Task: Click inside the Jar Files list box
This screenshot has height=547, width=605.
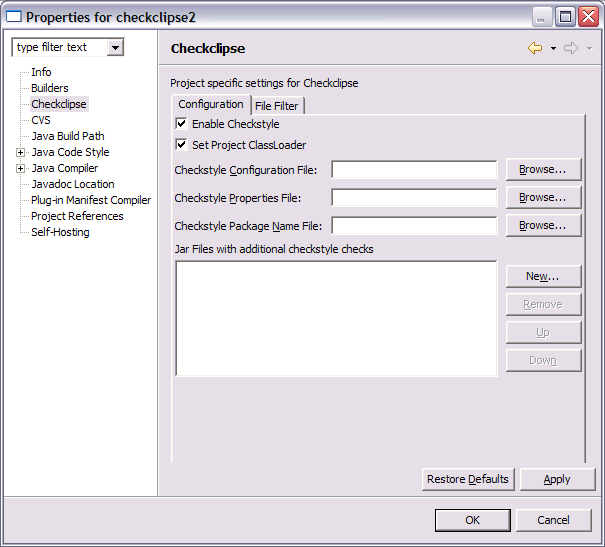Action: [x=336, y=319]
